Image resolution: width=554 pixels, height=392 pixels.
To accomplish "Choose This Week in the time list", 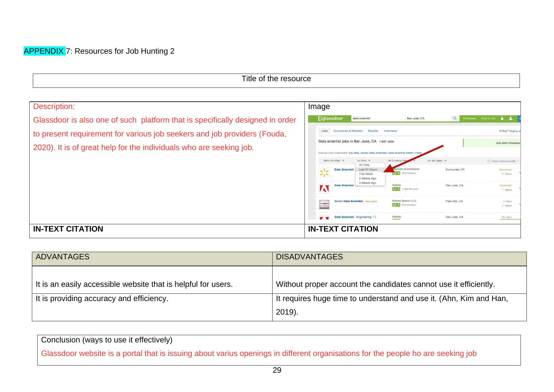I will coord(370,174).
